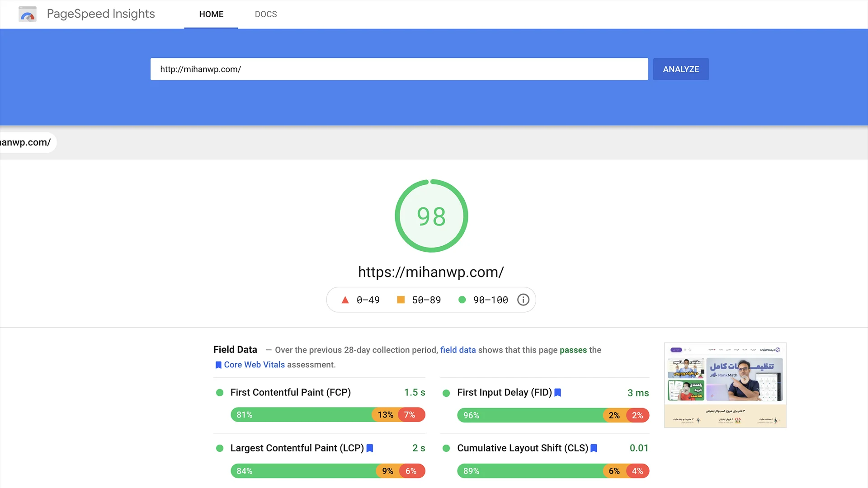Click the Field Data heading
Screen dimensions: 868x488
(x=235, y=350)
